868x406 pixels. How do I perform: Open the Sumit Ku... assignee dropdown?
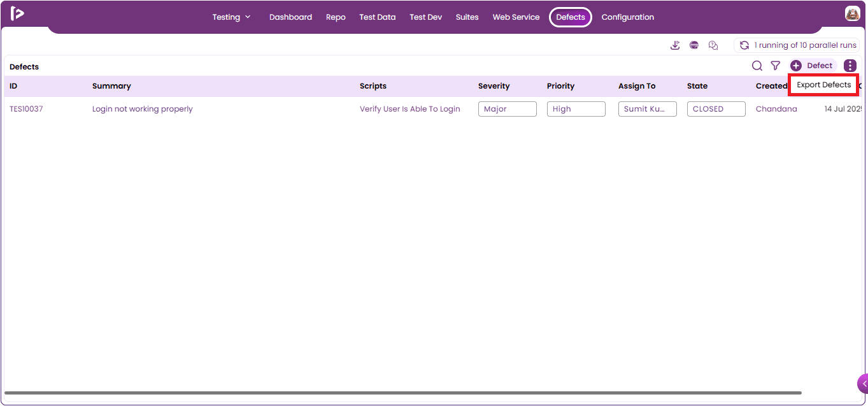point(648,109)
